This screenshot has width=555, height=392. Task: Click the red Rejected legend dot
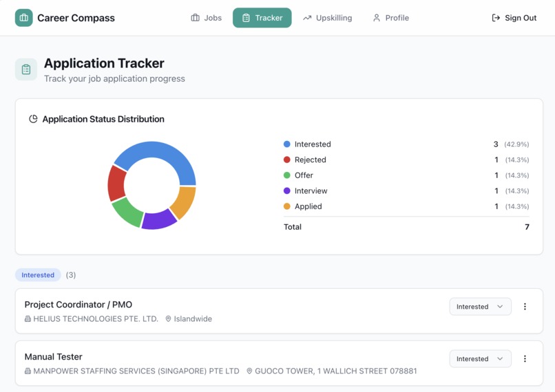(287, 160)
